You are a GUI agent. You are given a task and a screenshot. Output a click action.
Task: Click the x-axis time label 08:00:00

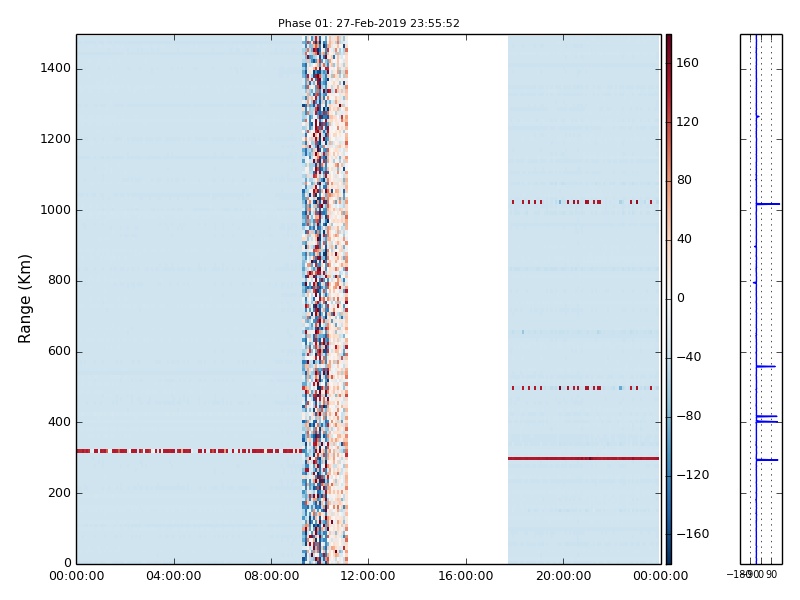tap(271, 576)
